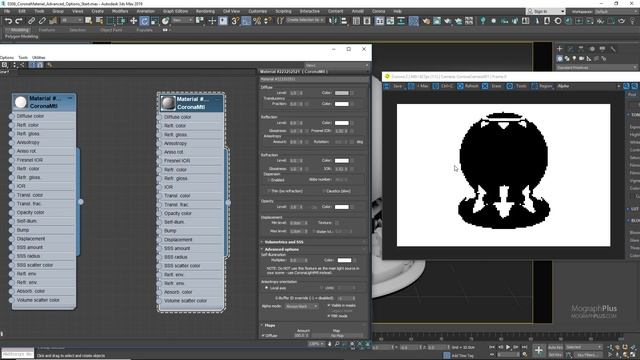
Task: Select the Local axis radio button
Action: click(x=267, y=288)
